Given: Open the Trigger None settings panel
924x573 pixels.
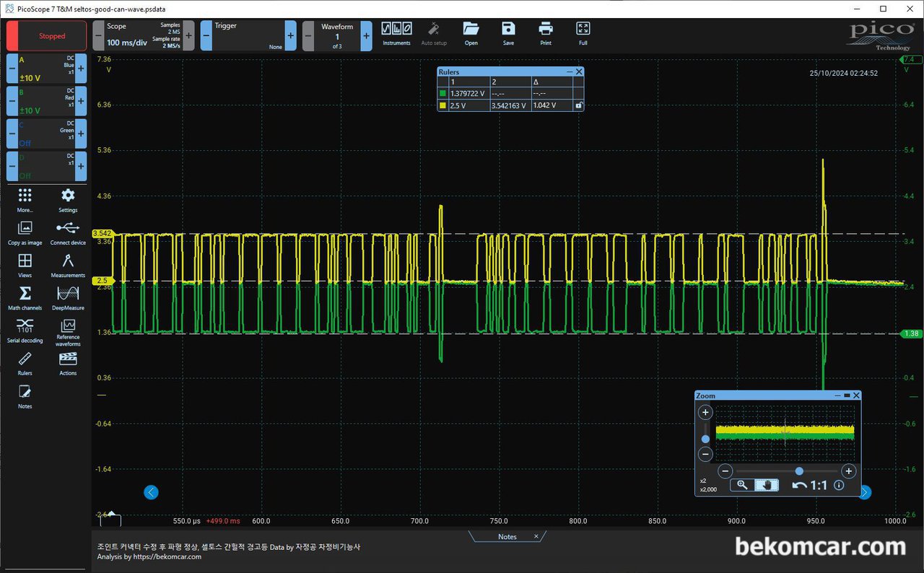Looking at the screenshot, I should tap(248, 35).
